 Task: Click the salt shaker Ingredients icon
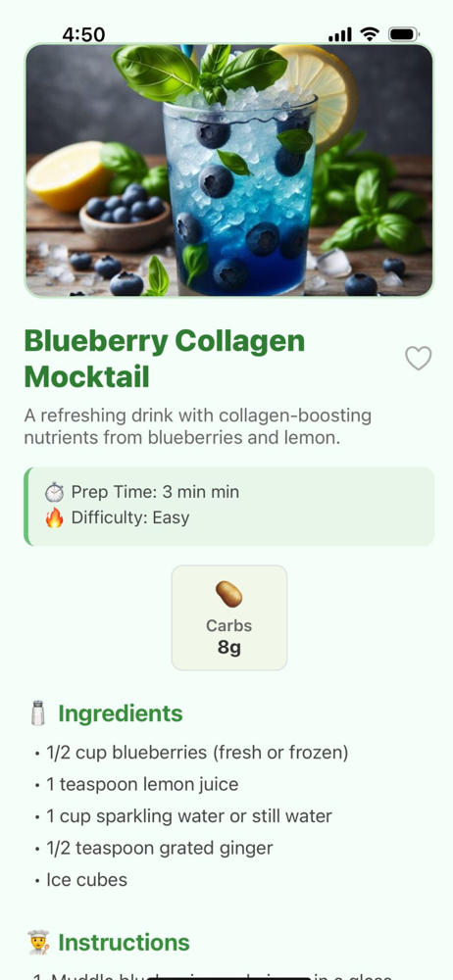pos(38,713)
